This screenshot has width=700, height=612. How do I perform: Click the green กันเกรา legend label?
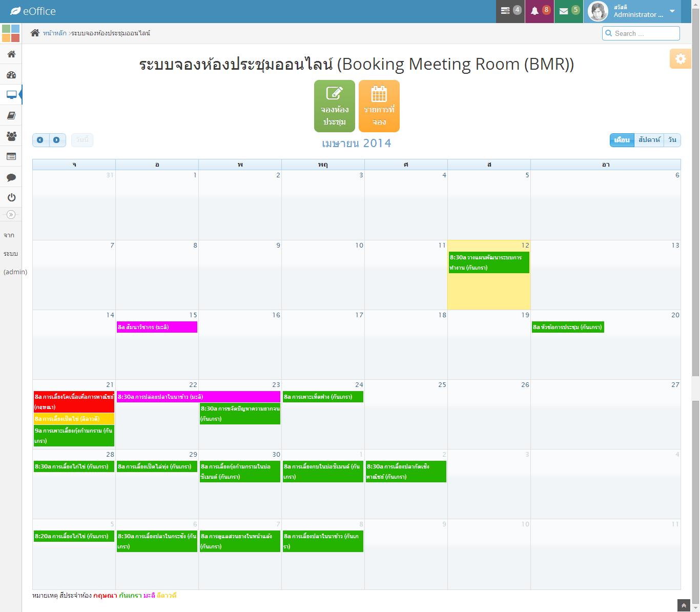point(130,596)
